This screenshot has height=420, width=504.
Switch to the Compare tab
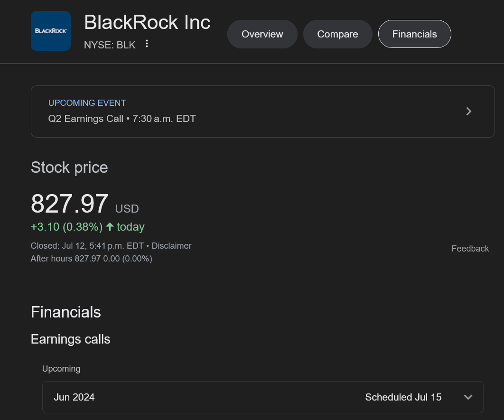click(x=337, y=34)
